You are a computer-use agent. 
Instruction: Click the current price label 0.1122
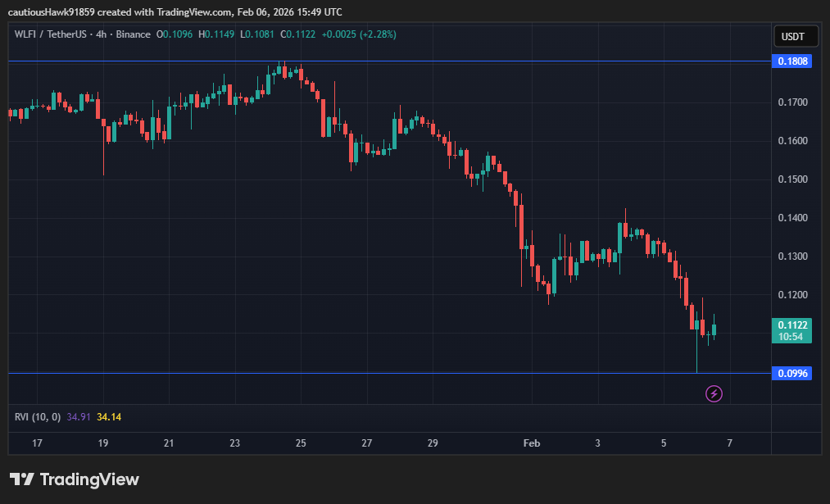(x=792, y=325)
